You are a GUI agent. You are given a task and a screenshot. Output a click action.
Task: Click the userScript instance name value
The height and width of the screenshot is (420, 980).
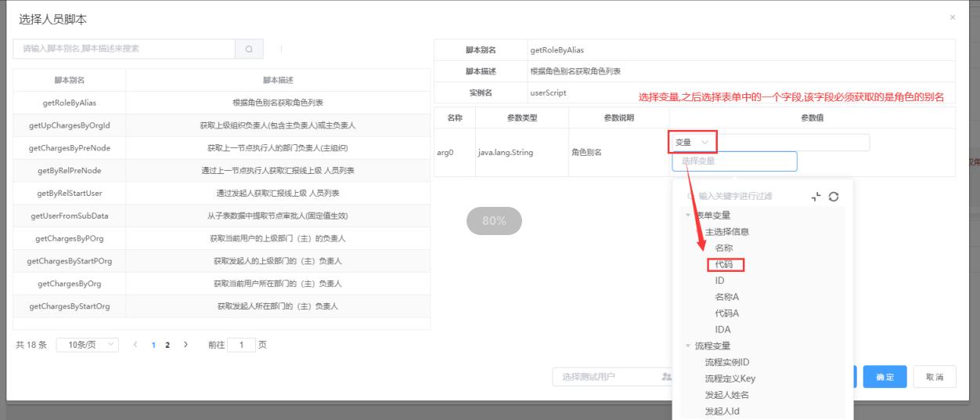point(548,92)
